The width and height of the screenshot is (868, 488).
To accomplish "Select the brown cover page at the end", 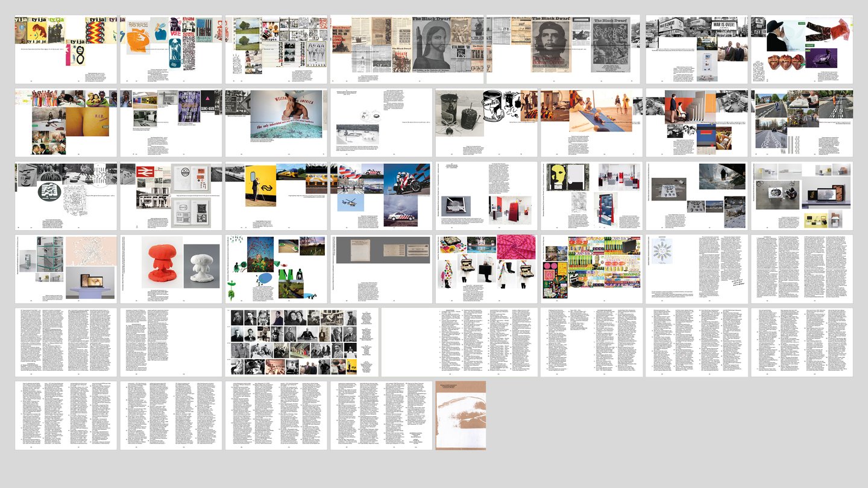I will click(x=461, y=415).
